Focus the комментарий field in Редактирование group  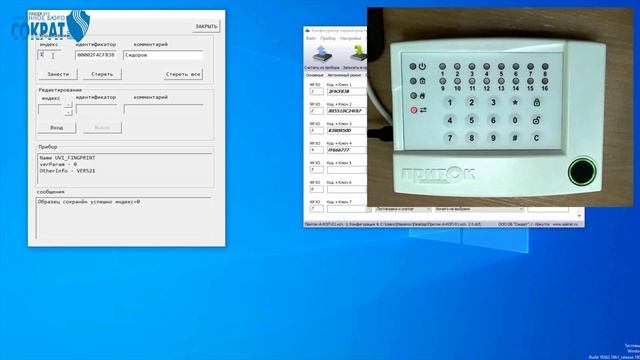(x=164, y=109)
